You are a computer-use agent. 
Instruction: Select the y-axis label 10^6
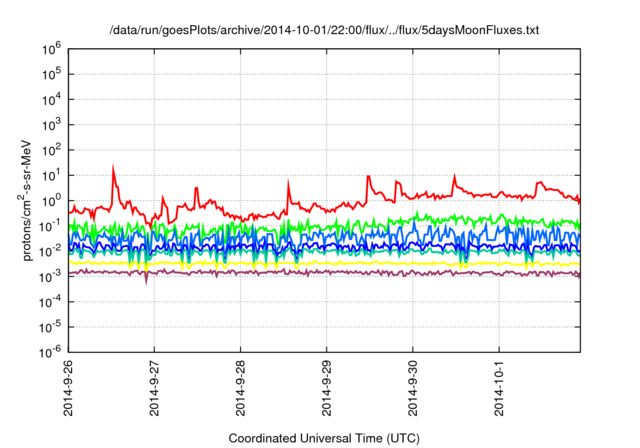51,50
